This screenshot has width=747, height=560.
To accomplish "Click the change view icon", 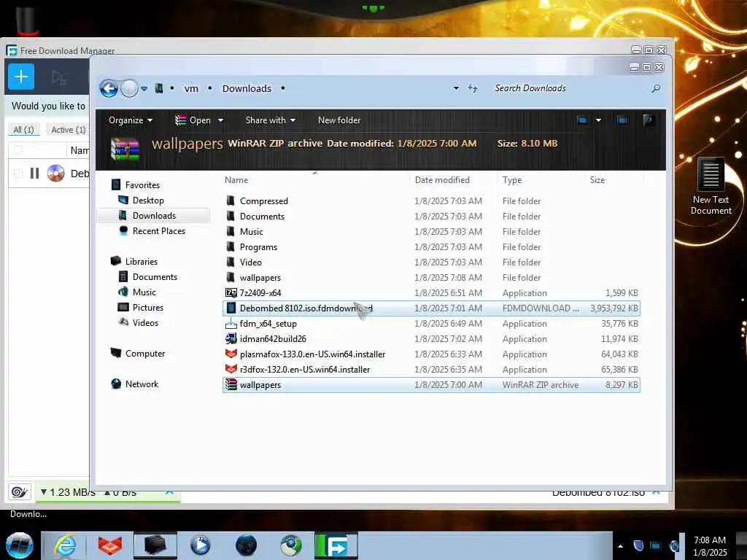I will (582, 120).
